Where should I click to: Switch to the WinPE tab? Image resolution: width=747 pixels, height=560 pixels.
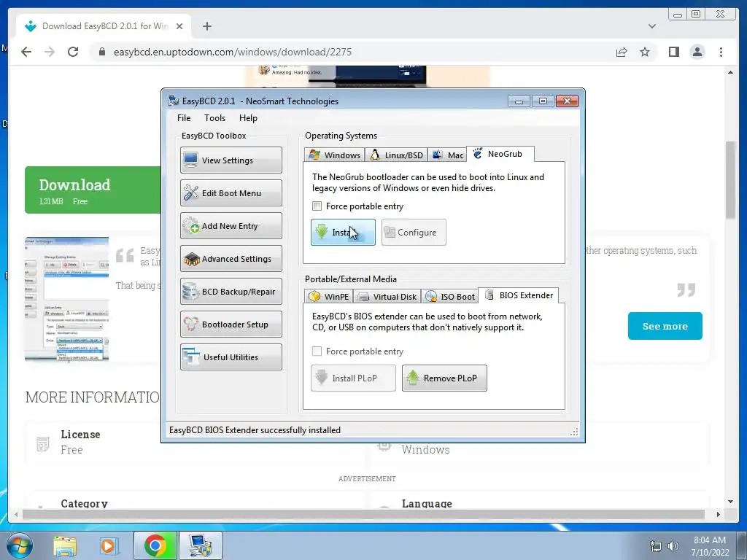click(329, 296)
